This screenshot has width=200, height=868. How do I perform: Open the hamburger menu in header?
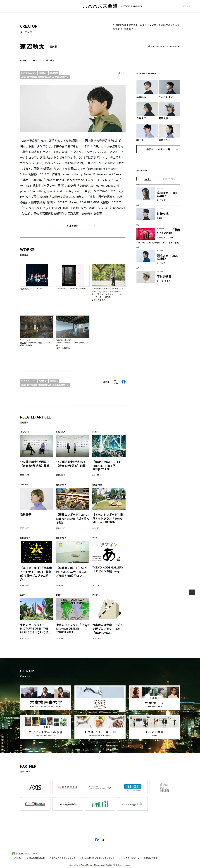coord(13,6)
